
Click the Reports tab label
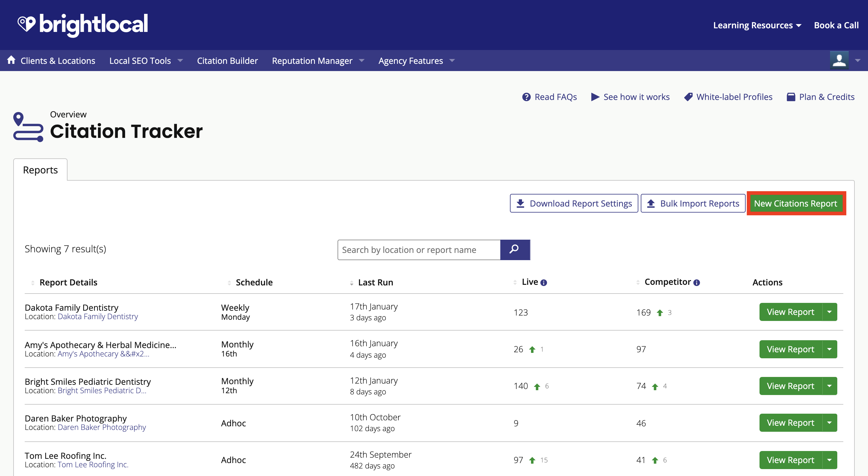(40, 170)
